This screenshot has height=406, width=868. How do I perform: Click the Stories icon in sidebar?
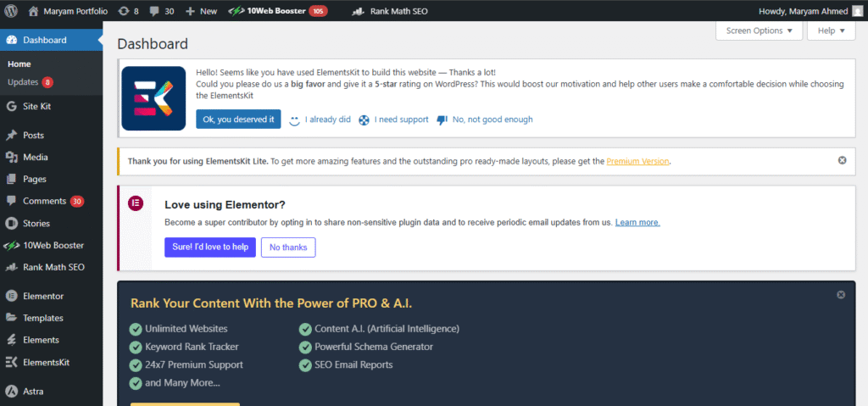tap(11, 223)
